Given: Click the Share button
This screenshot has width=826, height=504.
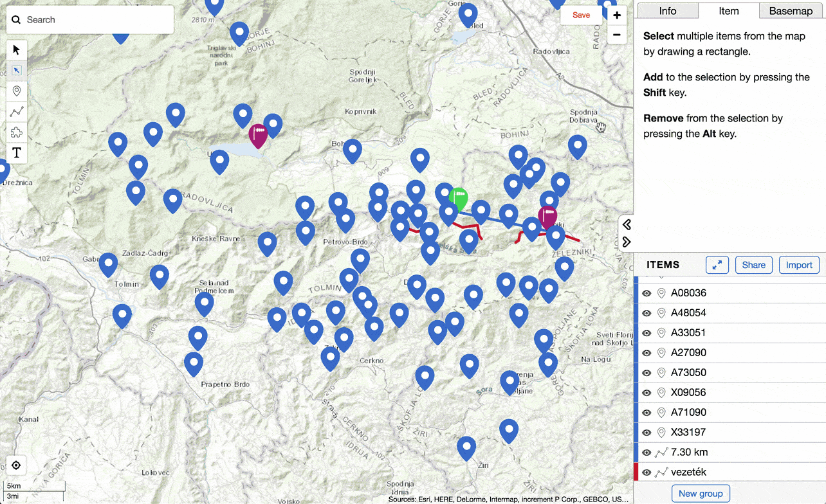Looking at the screenshot, I should point(753,264).
